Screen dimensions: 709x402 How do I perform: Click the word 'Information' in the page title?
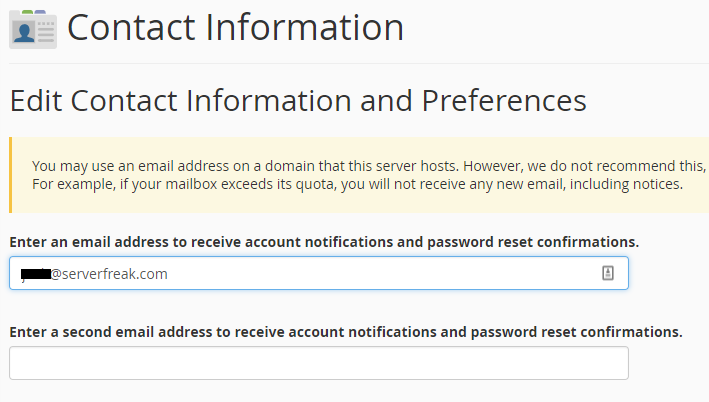tap(304, 28)
